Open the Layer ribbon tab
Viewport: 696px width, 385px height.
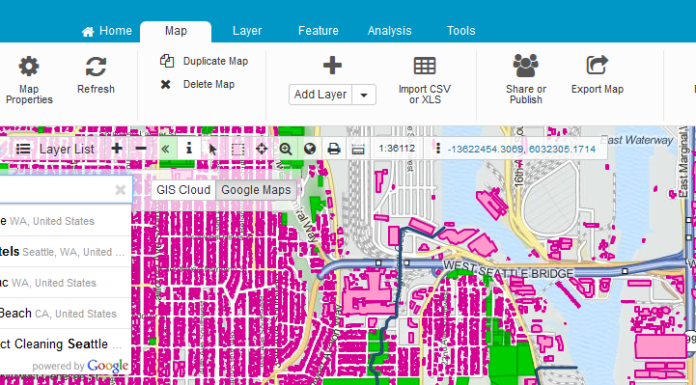(247, 31)
